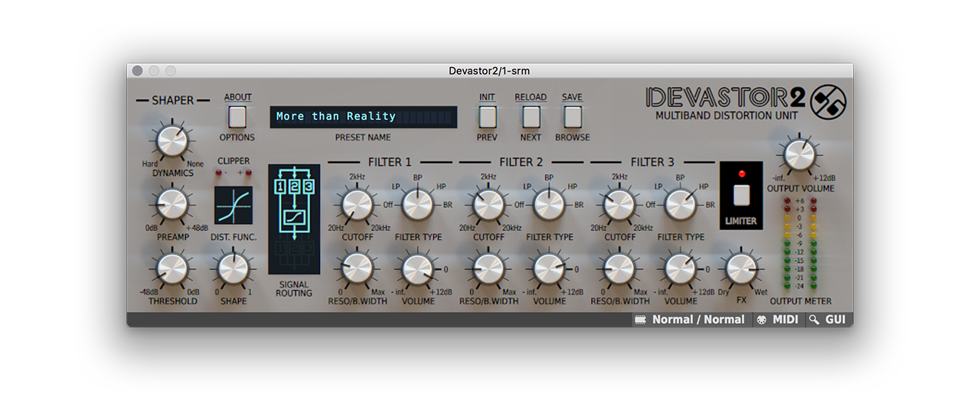Toggle the Limiter button
Viewport: 980px width, 397px height.
(x=741, y=196)
